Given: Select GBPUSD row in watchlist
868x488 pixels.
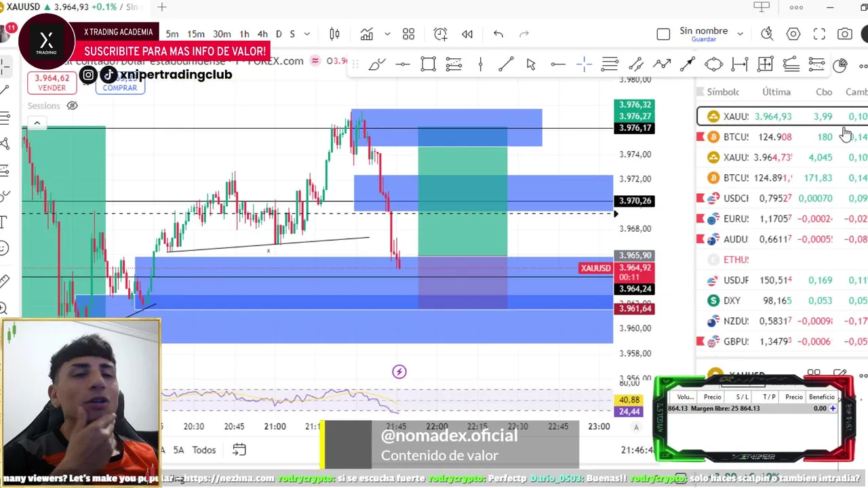Looking at the screenshot, I should (x=782, y=342).
